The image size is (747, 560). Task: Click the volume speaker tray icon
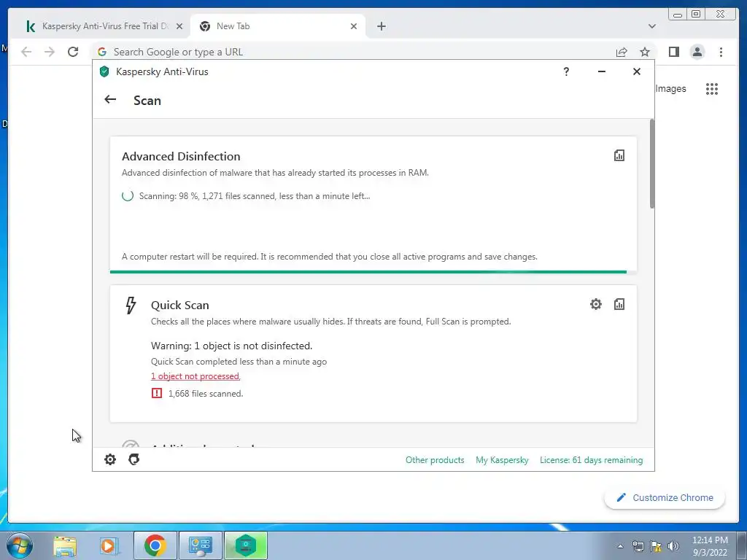[673, 546]
